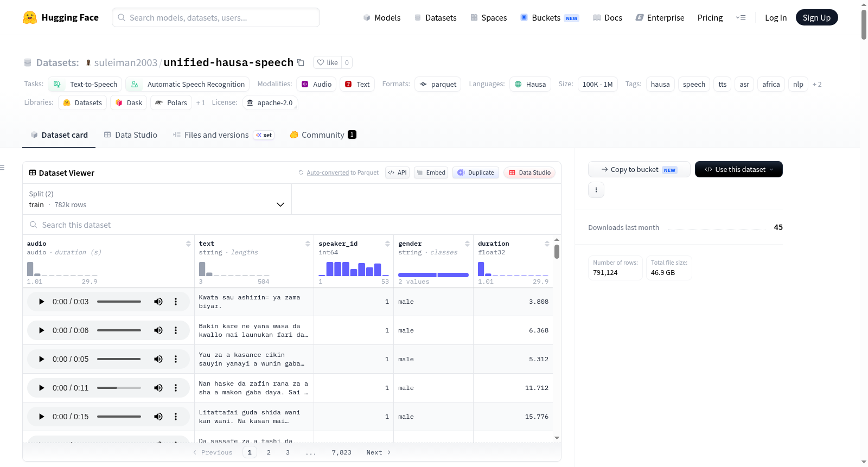This screenshot has width=868, height=467.
Task: Filter by the Hausa language tag
Action: coord(530,84)
